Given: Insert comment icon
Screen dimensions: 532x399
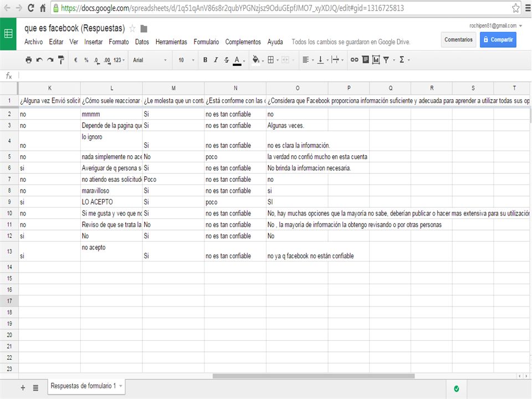Looking at the screenshot, I should coord(365,60).
